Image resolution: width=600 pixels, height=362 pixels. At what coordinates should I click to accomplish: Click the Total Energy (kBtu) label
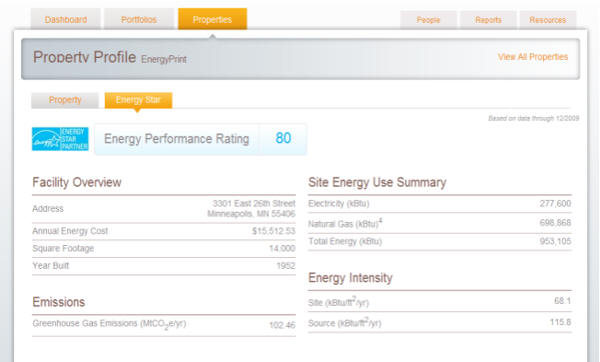click(x=345, y=241)
